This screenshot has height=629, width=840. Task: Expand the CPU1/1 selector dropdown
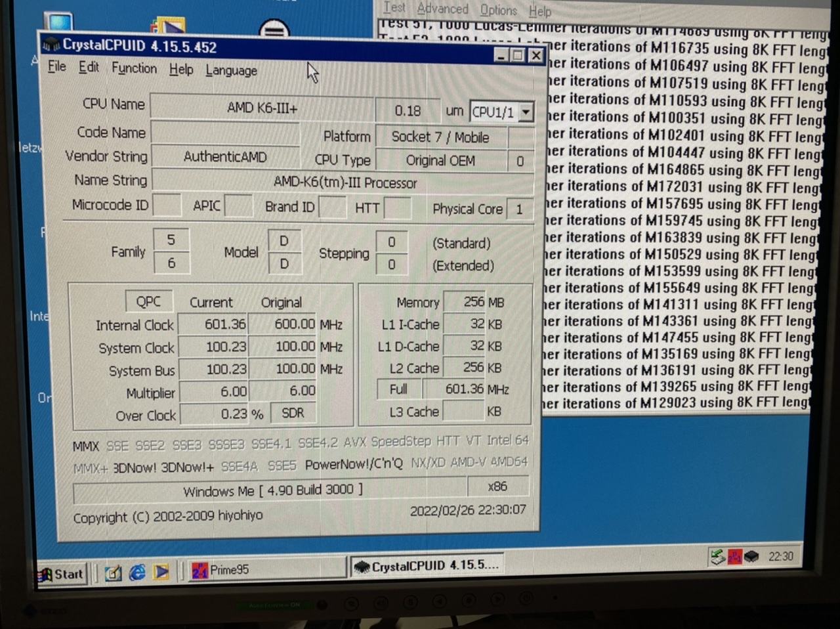tap(526, 112)
